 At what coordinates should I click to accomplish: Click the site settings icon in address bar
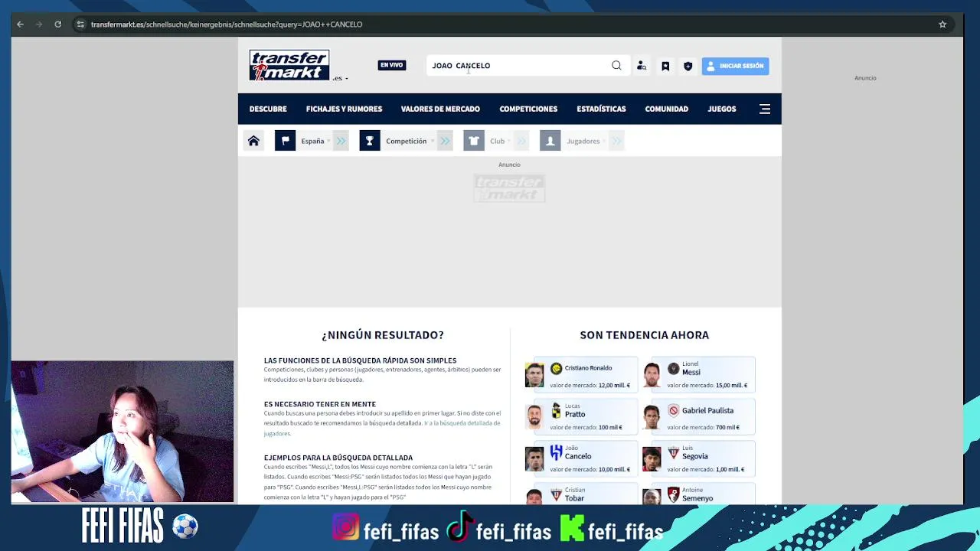pyautogui.click(x=80, y=24)
